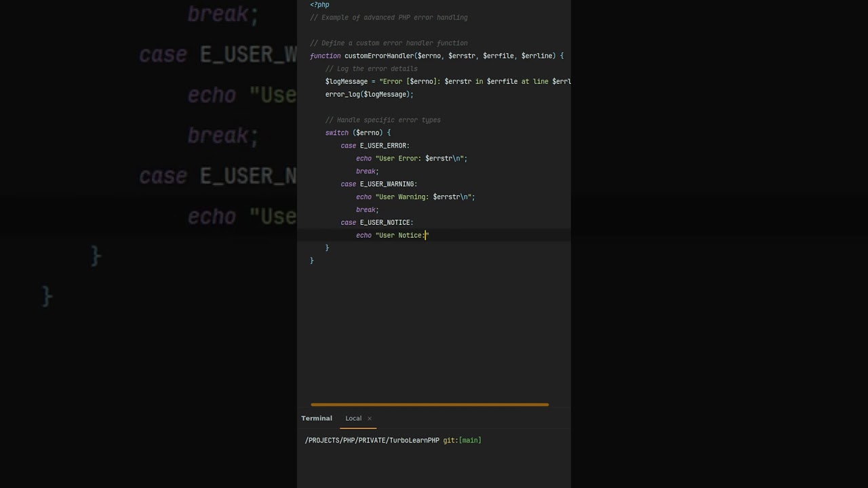Click the break; after User Error echo
Viewport: 868px width, 488px height.
(368, 171)
